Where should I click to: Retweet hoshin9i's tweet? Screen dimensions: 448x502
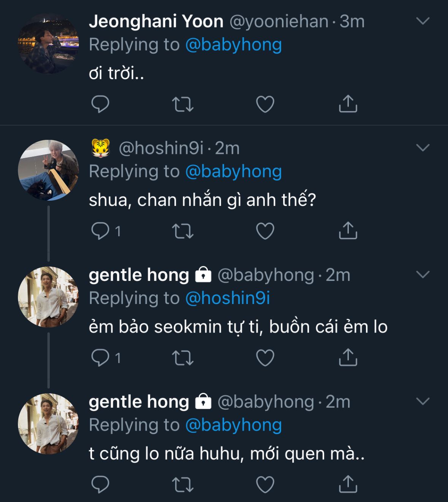click(183, 231)
